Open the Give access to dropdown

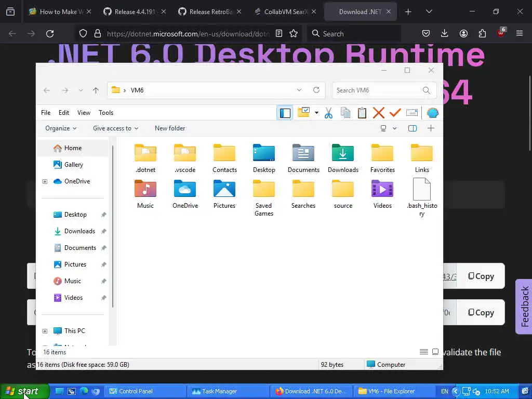click(116, 128)
